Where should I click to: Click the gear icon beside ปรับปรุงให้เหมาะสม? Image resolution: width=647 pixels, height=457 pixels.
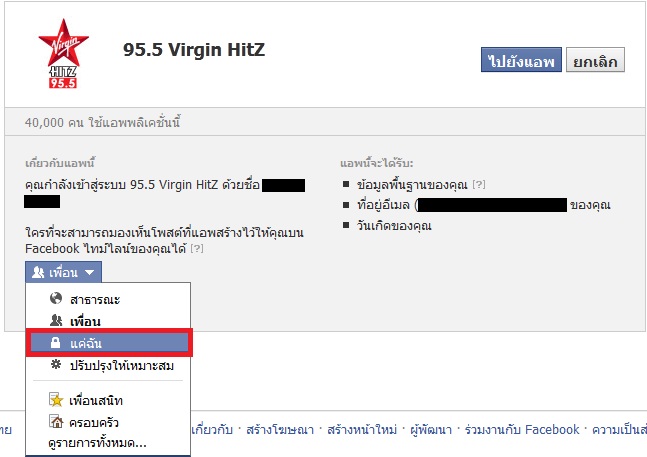(56, 365)
